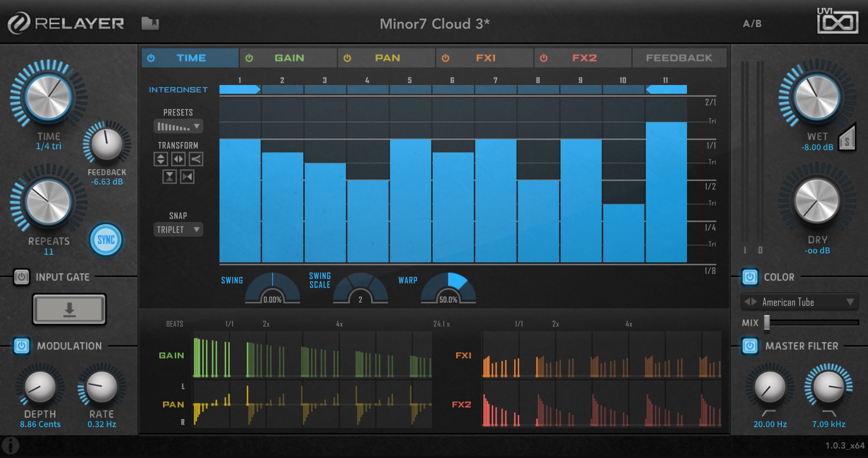Image resolution: width=868 pixels, height=458 pixels.
Task: Click the SYNC button
Action: (x=106, y=240)
